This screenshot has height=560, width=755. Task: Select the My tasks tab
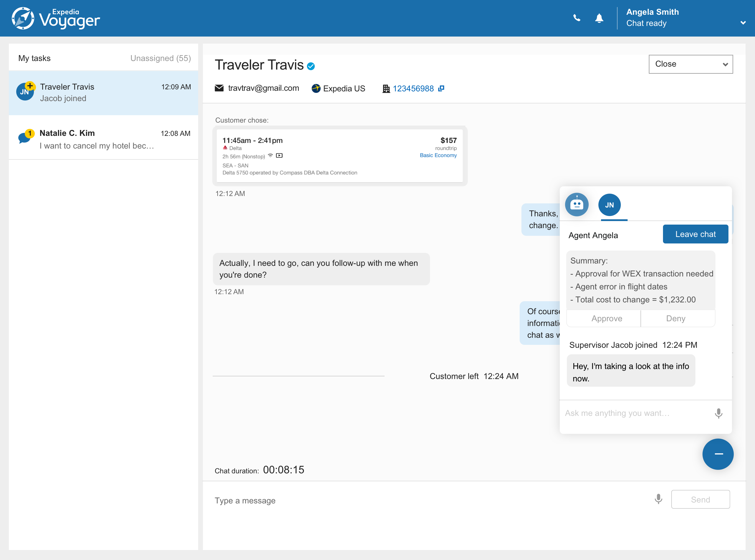click(x=34, y=58)
